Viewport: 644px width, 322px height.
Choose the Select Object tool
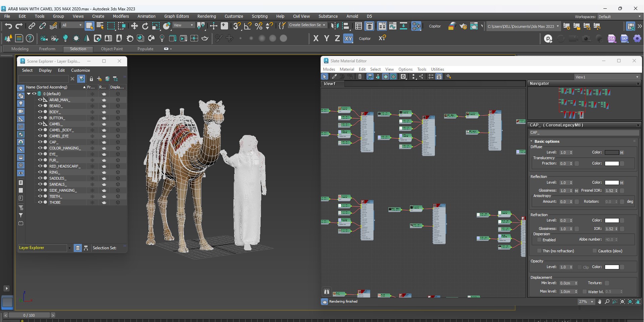coord(89,26)
